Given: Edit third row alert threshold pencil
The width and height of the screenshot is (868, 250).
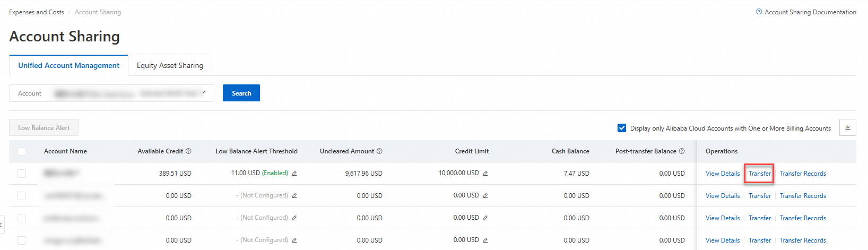Looking at the screenshot, I should 294,218.
